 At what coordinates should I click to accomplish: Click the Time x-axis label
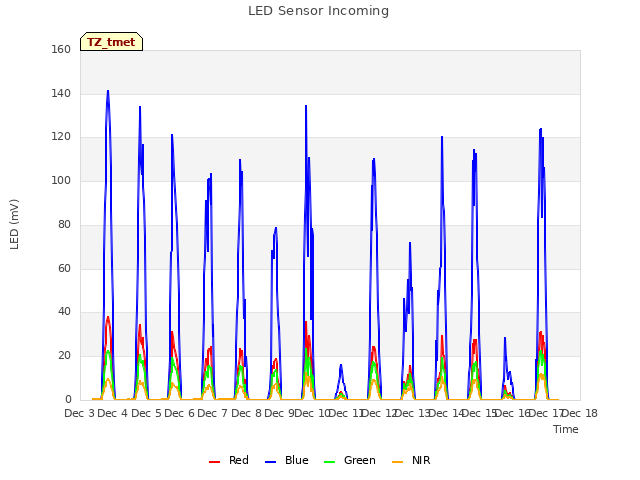pyautogui.click(x=566, y=429)
